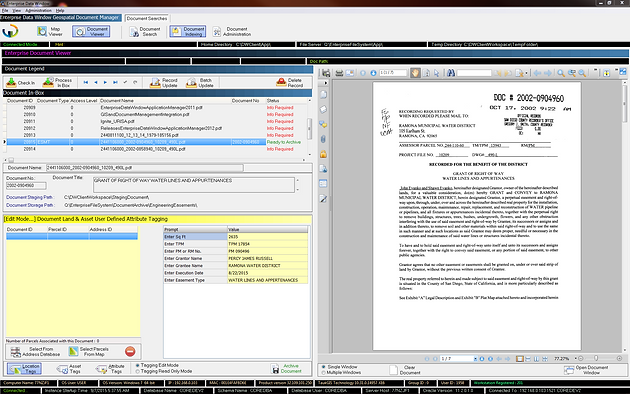This screenshot has width=630, height=394.
Task: Click the Check In button
Action: 21,82
